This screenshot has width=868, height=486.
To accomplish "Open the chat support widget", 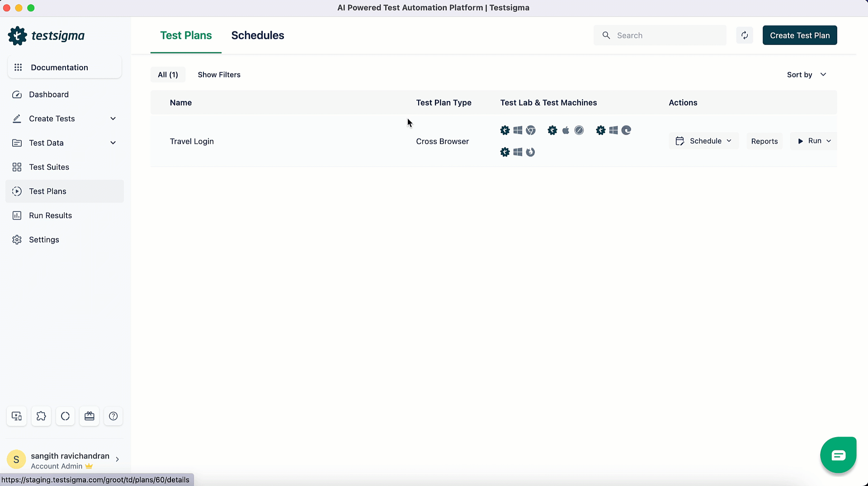I will tap(838, 455).
